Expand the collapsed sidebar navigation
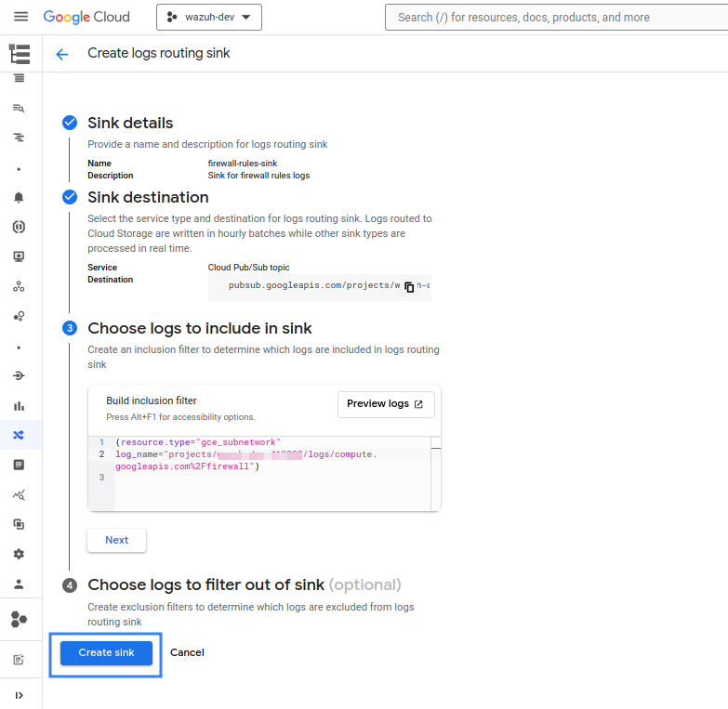This screenshot has width=728, height=709. (x=19, y=695)
